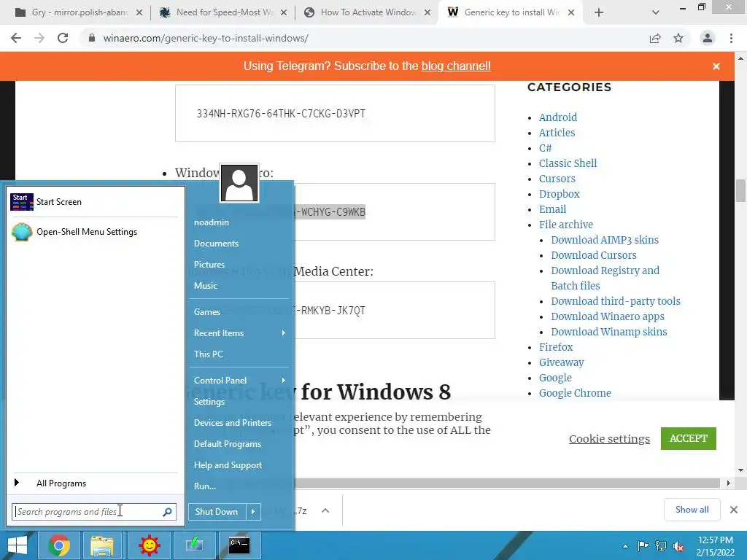
Task: Click the Chrome back arrow
Action: 16,38
